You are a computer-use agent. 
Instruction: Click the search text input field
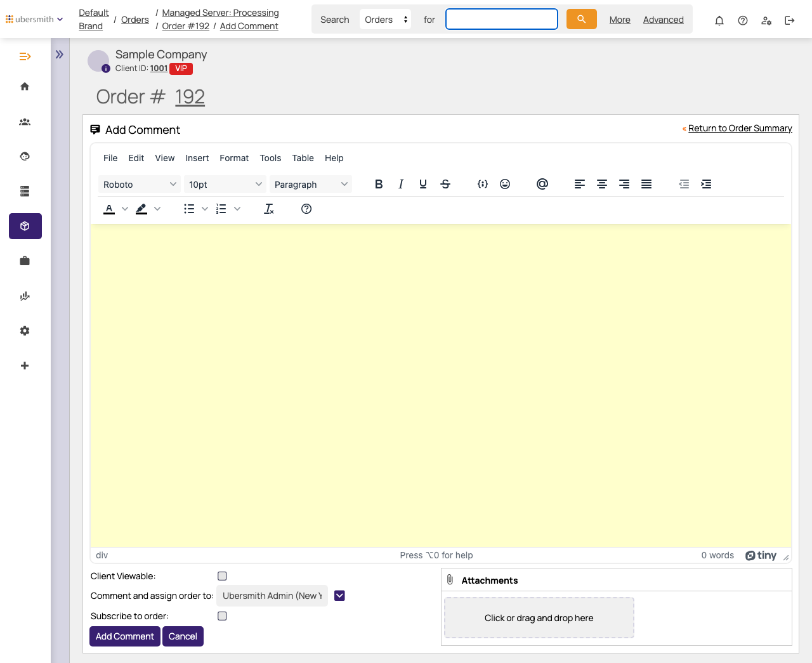(x=502, y=19)
